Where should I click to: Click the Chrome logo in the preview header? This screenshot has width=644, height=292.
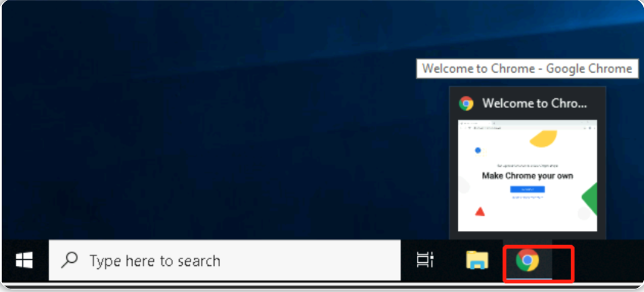[466, 104]
